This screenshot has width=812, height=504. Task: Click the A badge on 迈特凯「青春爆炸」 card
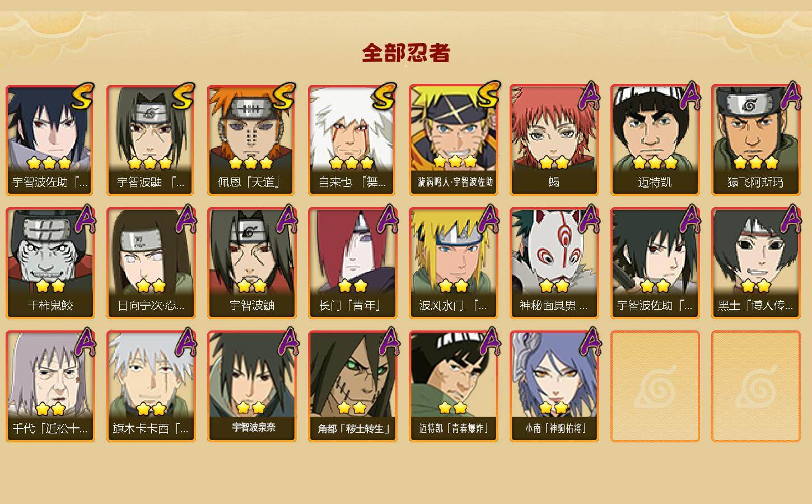point(488,341)
